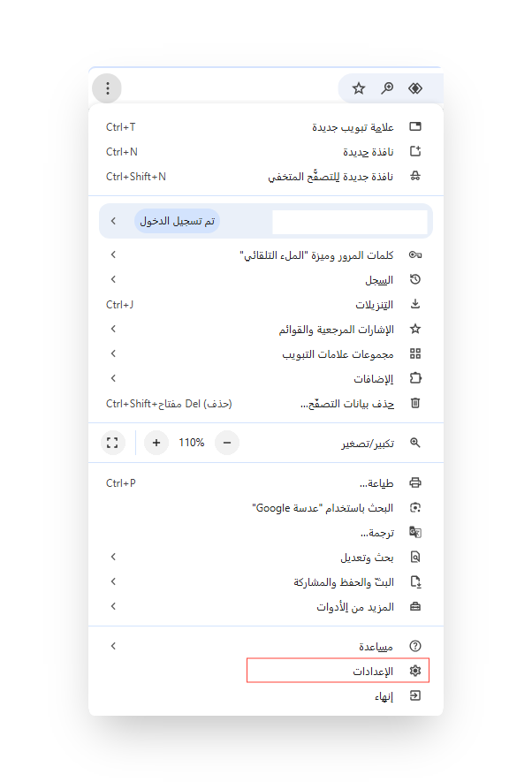Click the zoom magnifier icon in address bar
The height and width of the screenshot is (782, 532).
[x=387, y=88]
